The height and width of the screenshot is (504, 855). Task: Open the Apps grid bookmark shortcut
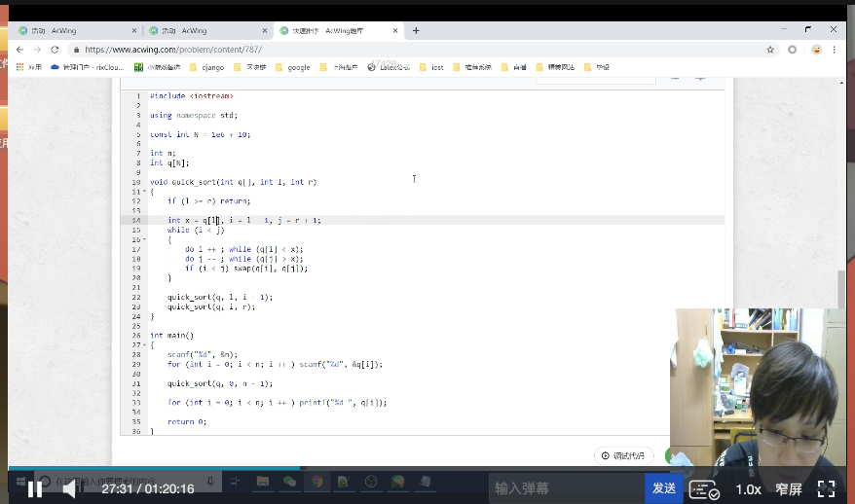(x=28, y=67)
